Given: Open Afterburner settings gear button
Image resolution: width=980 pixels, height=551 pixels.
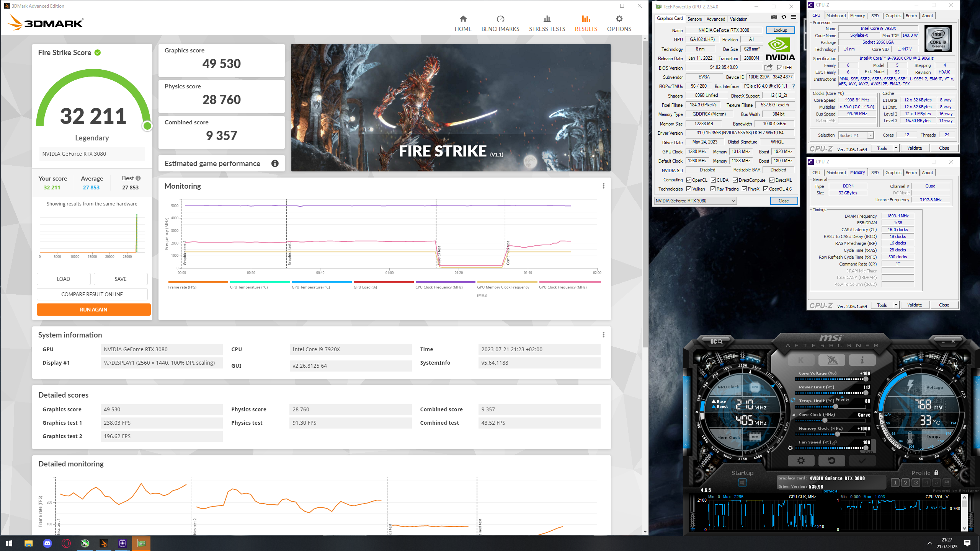Looking at the screenshot, I should (801, 460).
